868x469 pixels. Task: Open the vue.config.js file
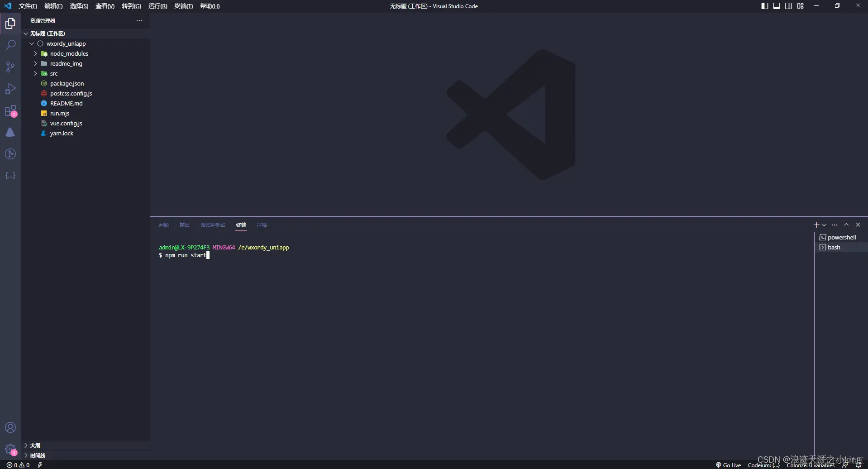point(66,123)
